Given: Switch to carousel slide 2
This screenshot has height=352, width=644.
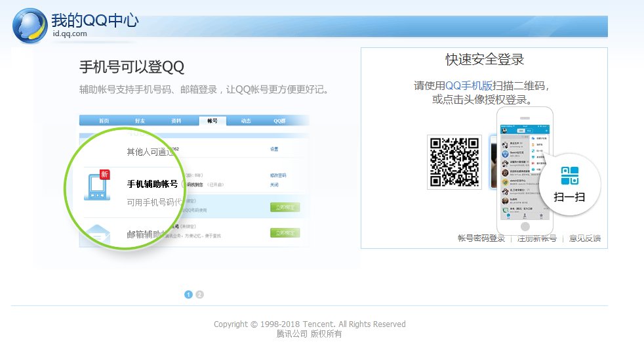Looking at the screenshot, I should 200,294.
